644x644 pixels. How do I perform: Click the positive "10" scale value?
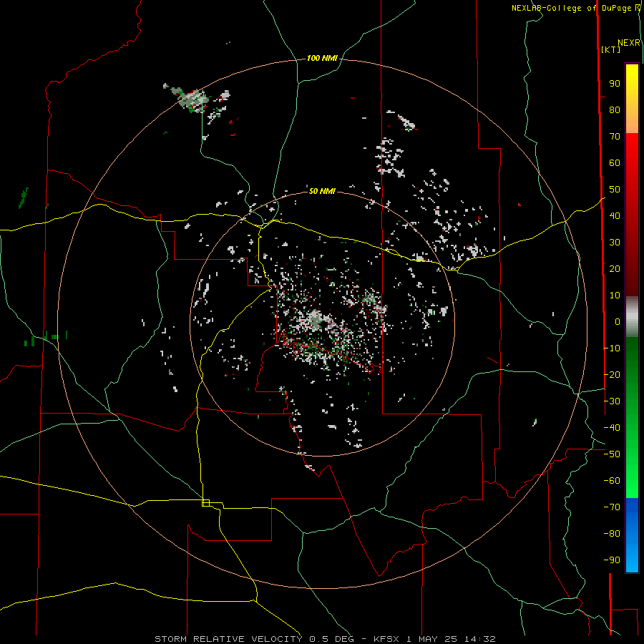615,296
